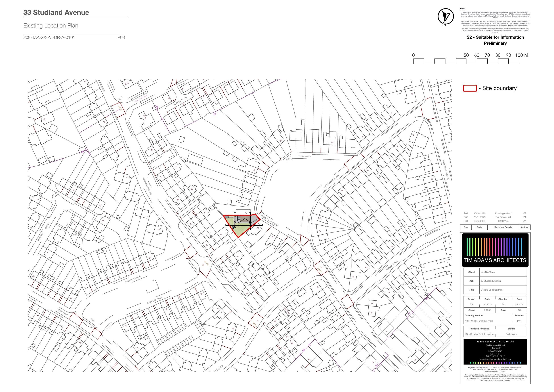Click the Tim Adams Architects rainbow logo
The height and width of the screenshot is (392, 554).
coord(495,250)
